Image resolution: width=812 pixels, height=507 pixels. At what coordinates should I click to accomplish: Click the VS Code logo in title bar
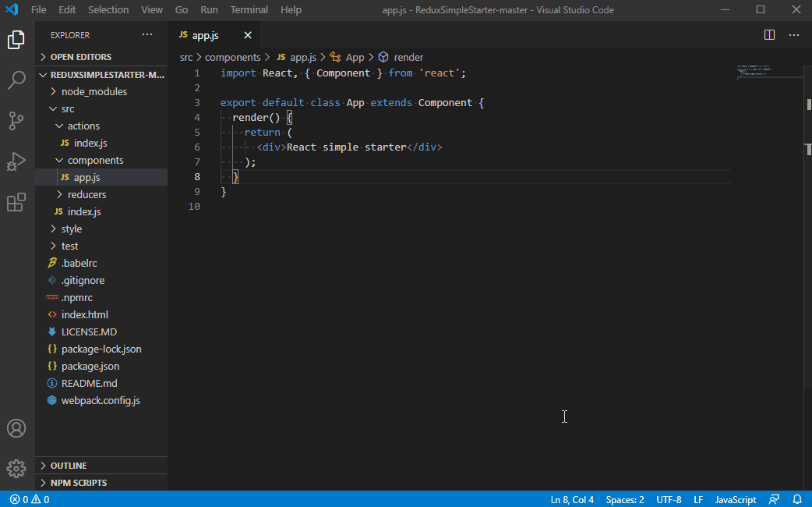(x=12, y=9)
